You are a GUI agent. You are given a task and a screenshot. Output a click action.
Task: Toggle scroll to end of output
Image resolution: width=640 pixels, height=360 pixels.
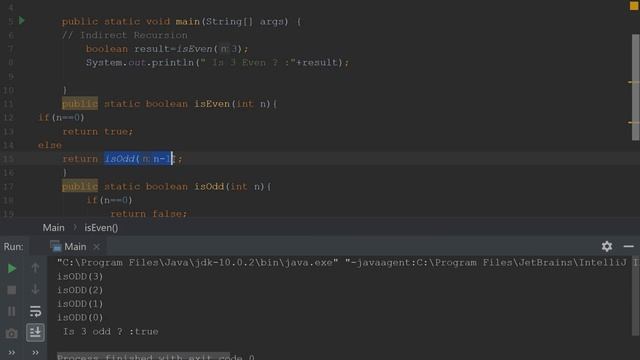pyautogui.click(x=36, y=332)
